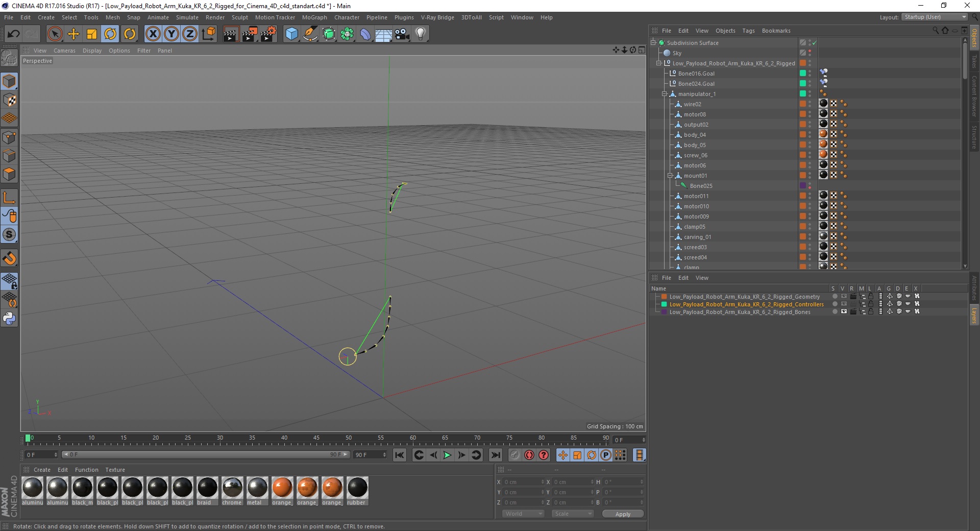
Task: Toggle visibility eye of Rigged_Bones layer
Action: (x=844, y=311)
